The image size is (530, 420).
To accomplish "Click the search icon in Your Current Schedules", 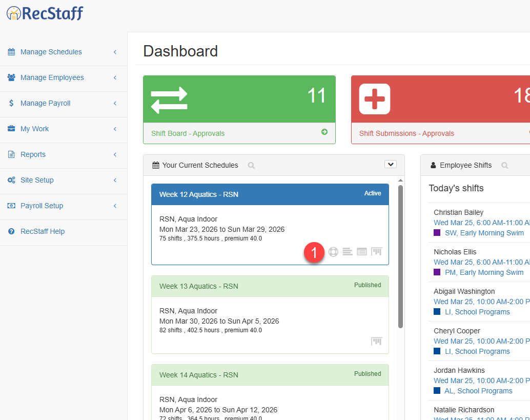I will (251, 165).
